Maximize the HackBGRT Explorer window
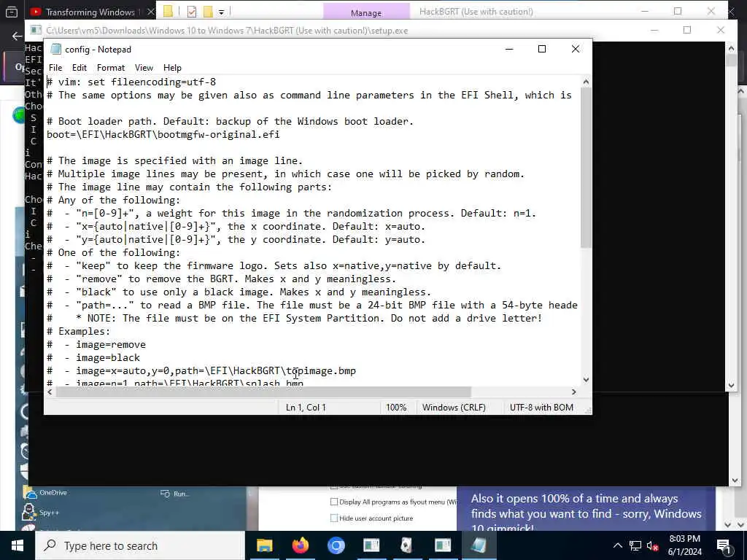Viewport: 747px width, 560px height. coord(678,12)
